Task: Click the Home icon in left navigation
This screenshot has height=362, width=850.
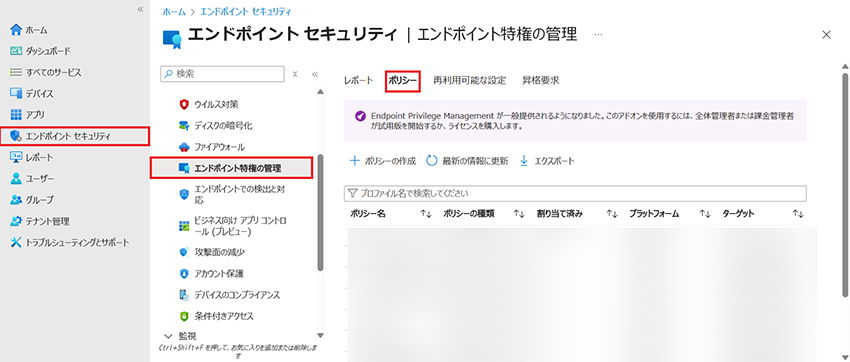Action: (16, 29)
